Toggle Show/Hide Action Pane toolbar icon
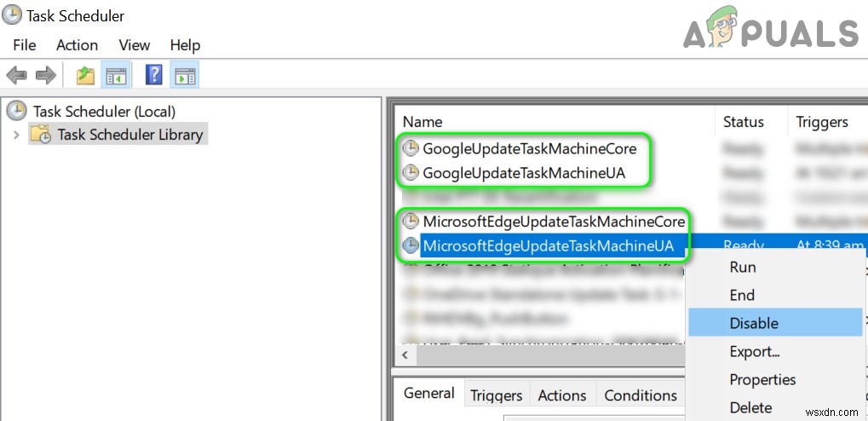The height and width of the screenshot is (421, 868). tap(185, 75)
